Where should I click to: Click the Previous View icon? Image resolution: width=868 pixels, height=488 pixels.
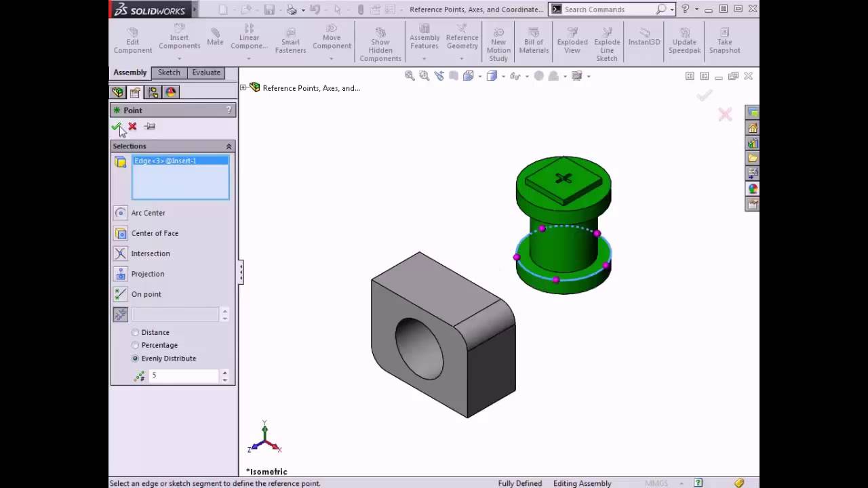439,76
